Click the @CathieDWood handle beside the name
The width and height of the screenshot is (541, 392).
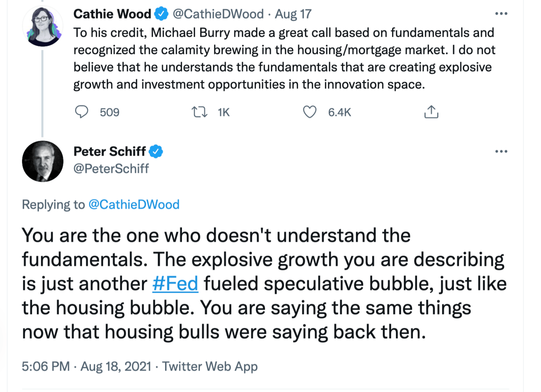[218, 14]
